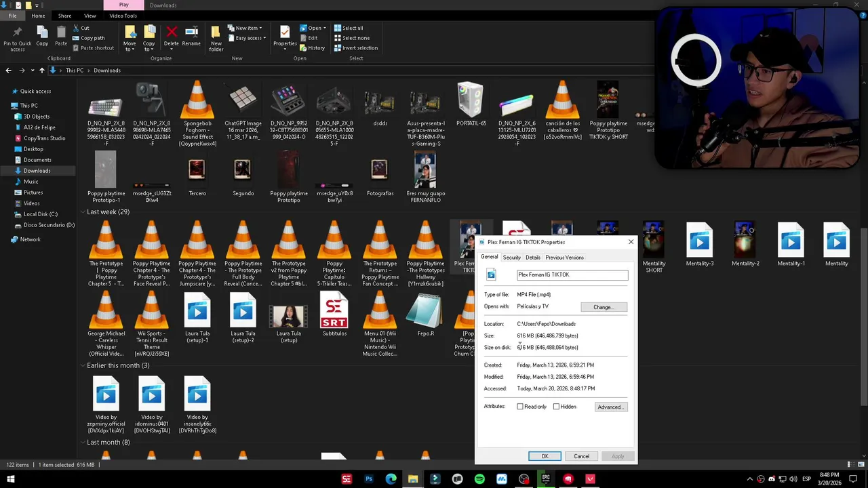Select Disco Secundario (D:) in sidebar
The width and height of the screenshot is (868, 488).
coord(49,225)
